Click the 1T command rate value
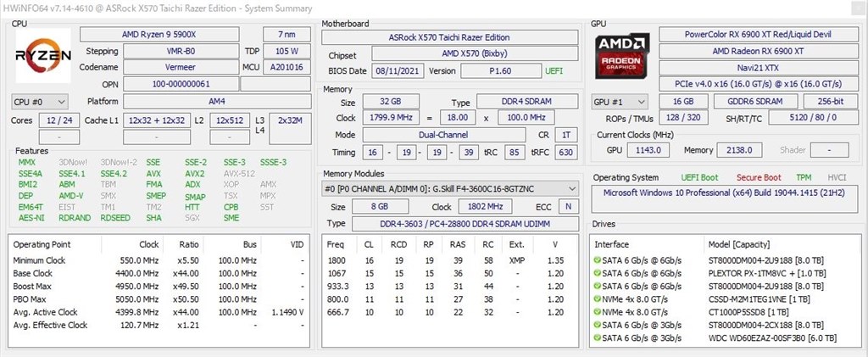The image size is (868, 357). (x=565, y=135)
